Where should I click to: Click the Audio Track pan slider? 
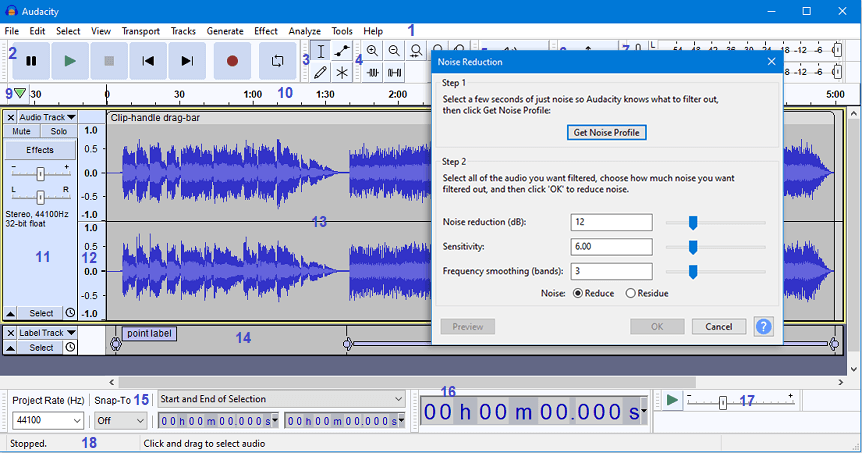tap(40, 197)
